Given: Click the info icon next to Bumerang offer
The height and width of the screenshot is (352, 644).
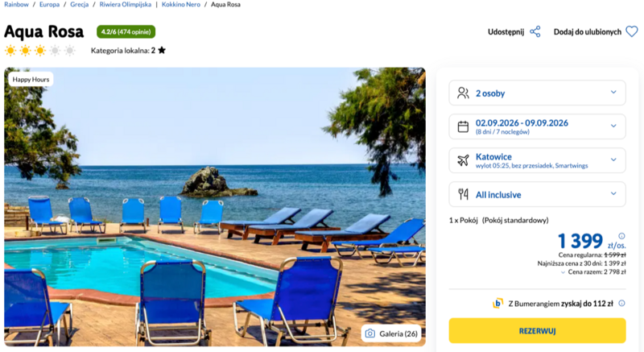Looking at the screenshot, I should [621, 303].
